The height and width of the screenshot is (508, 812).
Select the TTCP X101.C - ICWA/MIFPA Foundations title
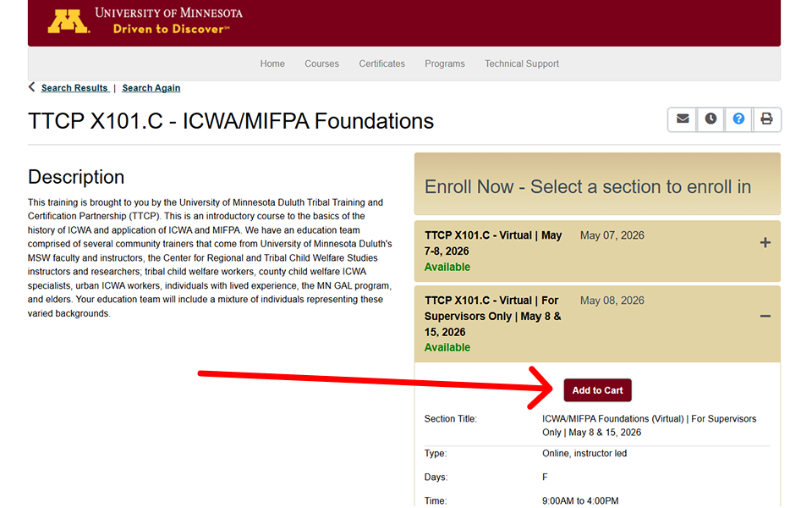(x=231, y=121)
